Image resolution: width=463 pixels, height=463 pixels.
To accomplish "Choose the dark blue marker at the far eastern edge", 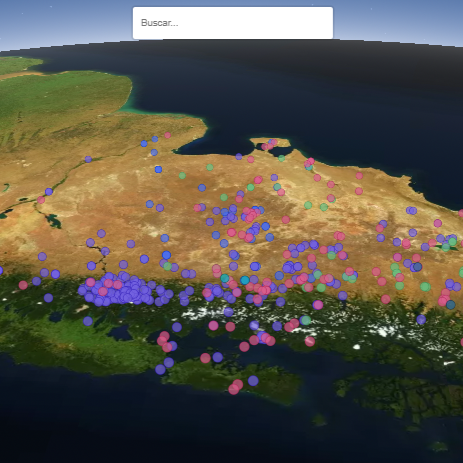I will coord(451,305).
